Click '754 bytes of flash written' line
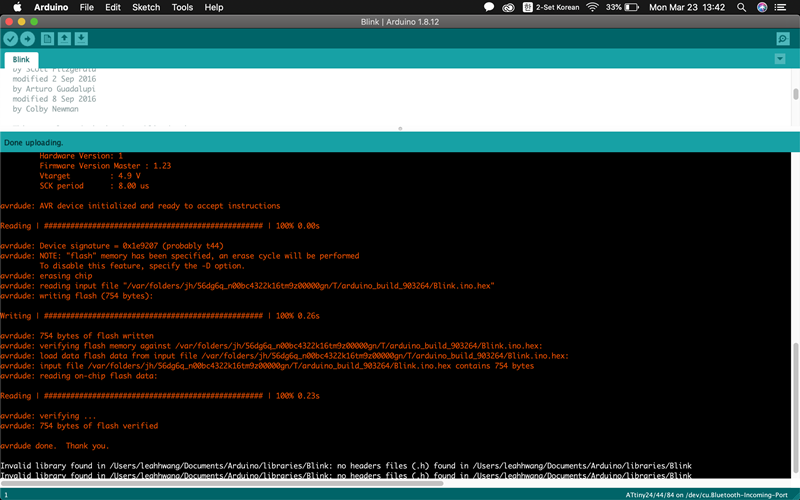Image resolution: width=800 pixels, height=500 pixels. tap(77, 336)
